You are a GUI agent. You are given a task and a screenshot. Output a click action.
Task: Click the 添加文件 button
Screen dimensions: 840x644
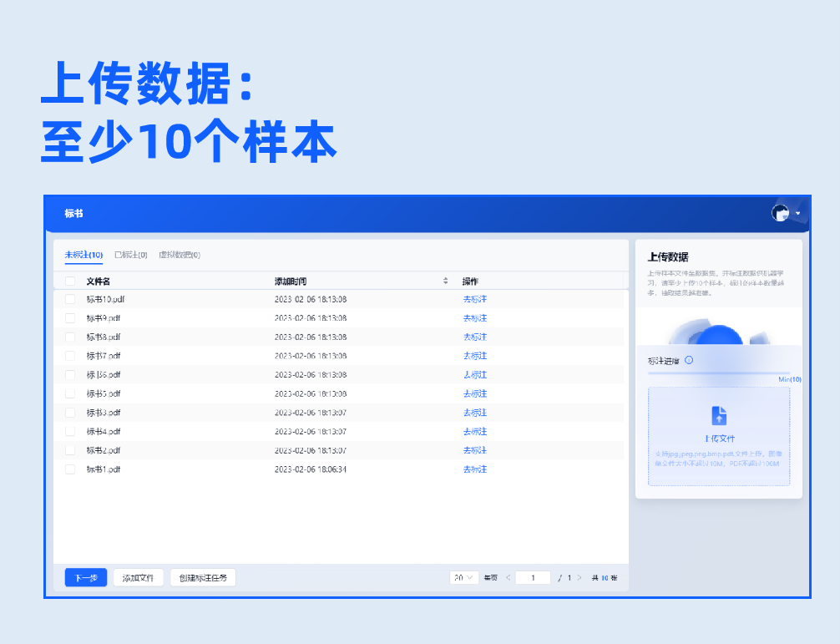(139, 577)
